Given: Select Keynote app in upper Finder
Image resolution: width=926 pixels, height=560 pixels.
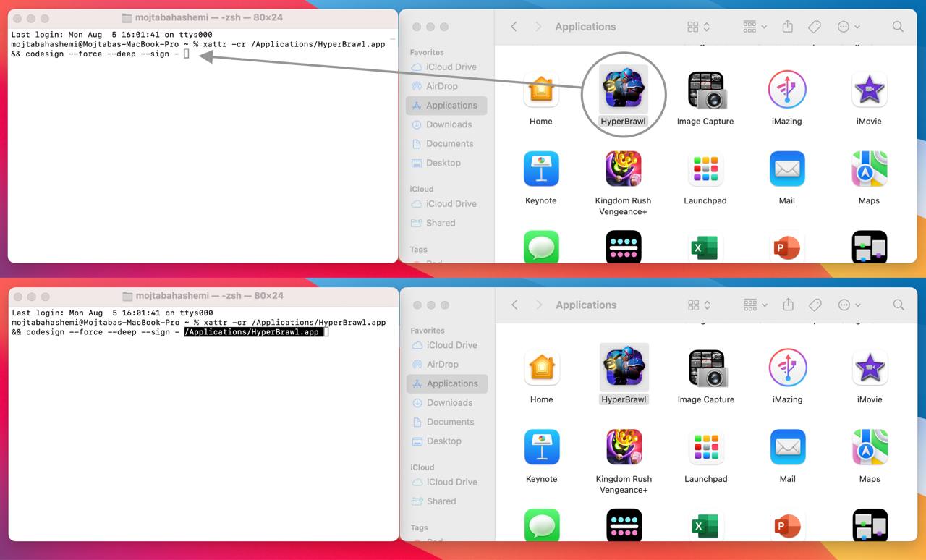Looking at the screenshot, I should [540, 169].
